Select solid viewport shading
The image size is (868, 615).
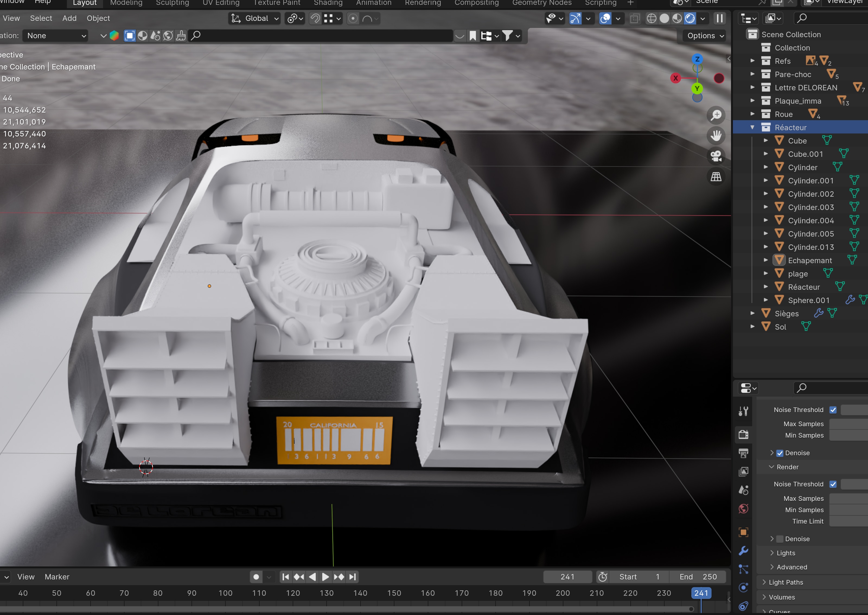pos(664,18)
